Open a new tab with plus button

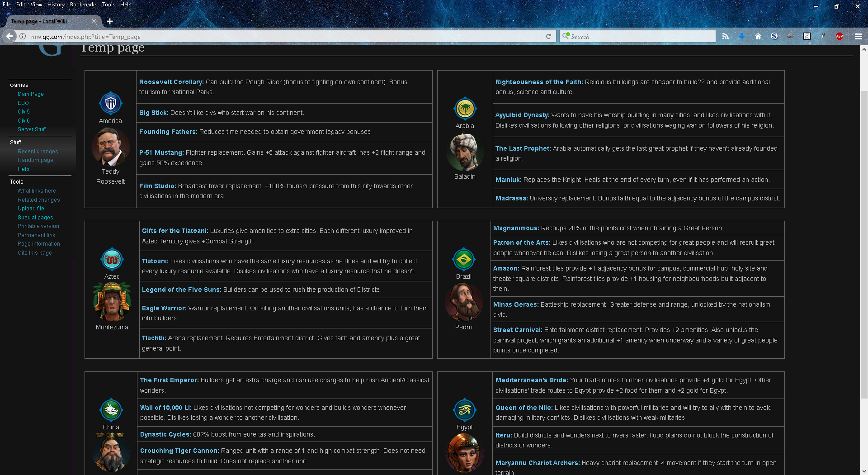pyautogui.click(x=110, y=21)
